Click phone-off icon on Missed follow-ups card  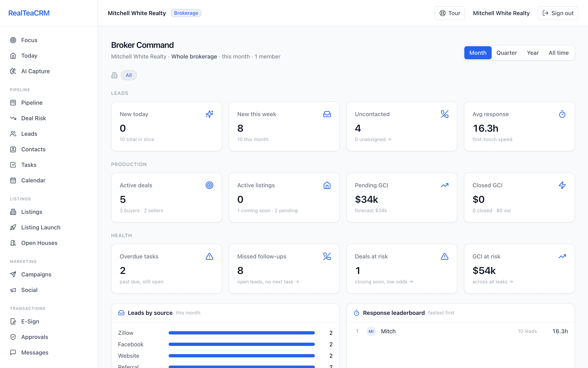[327, 257]
